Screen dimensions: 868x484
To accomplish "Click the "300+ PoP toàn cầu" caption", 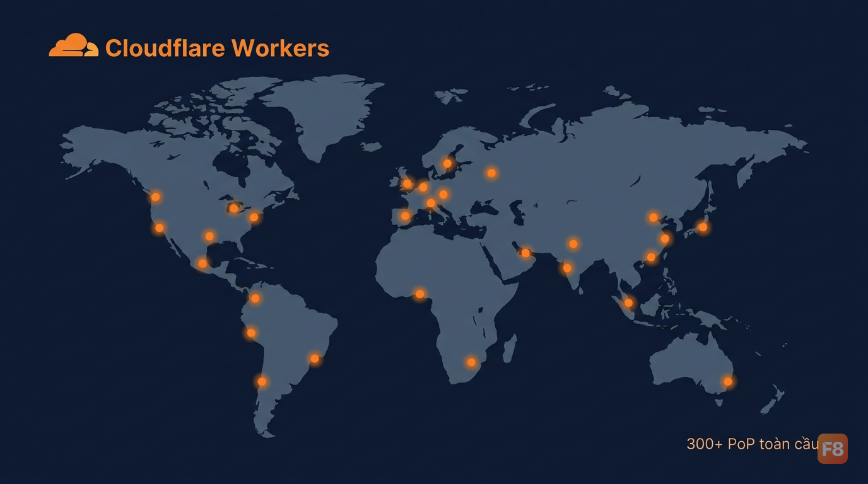I will coord(753,444).
